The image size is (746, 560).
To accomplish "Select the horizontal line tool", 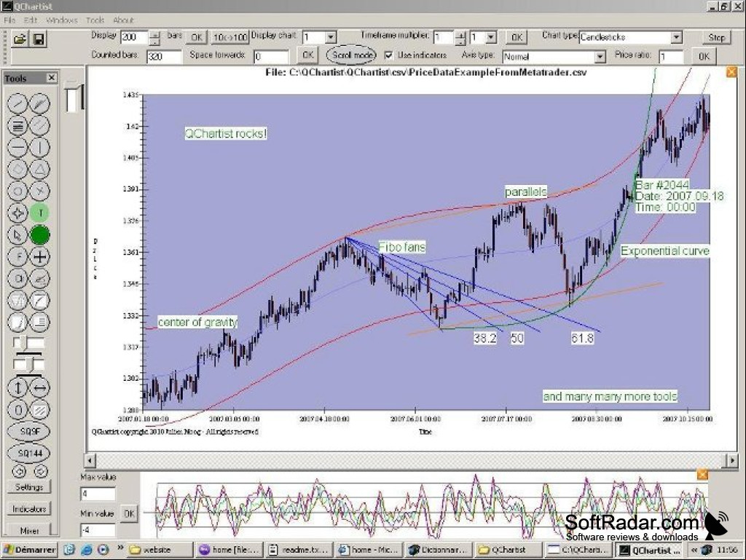I will (17, 147).
